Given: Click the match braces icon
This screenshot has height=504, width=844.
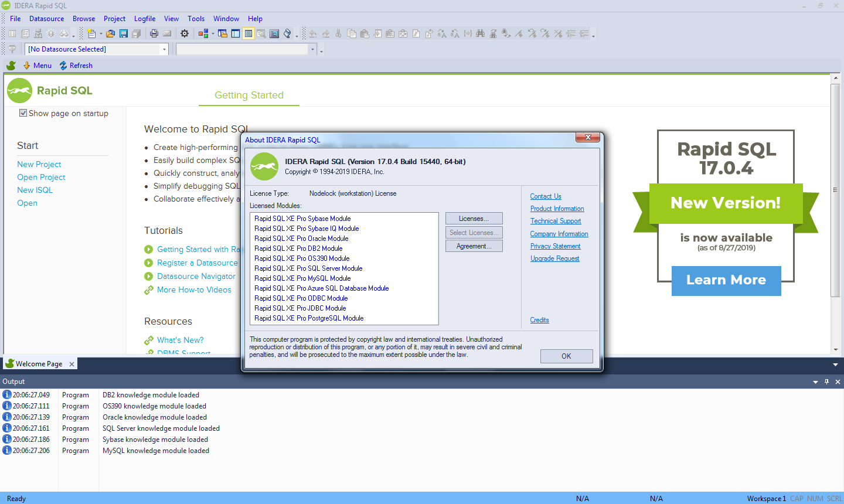Looking at the screenshot, I should (x=468, y=33).
